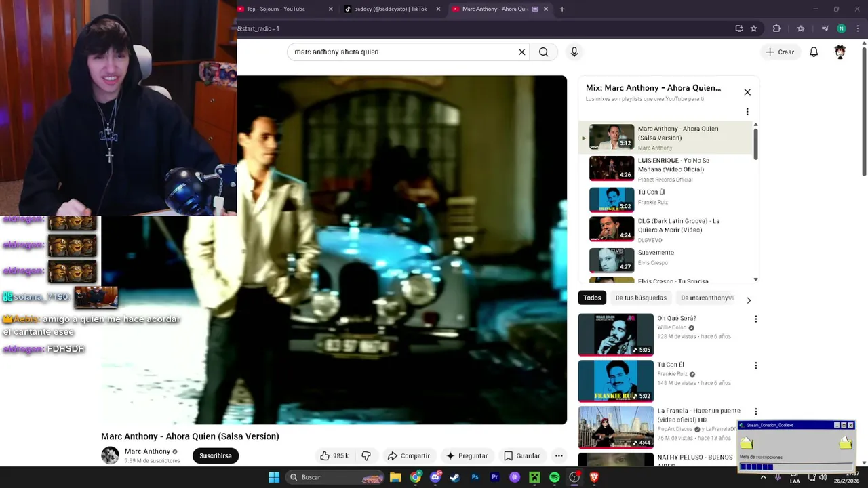Click the magnifier search button beside the query
The width and height of the screenshot is (868, 488).
[543, 52]
